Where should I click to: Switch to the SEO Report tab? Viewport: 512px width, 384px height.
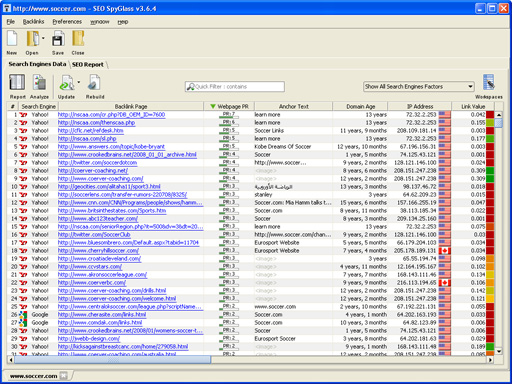click(x=88, y=64)
